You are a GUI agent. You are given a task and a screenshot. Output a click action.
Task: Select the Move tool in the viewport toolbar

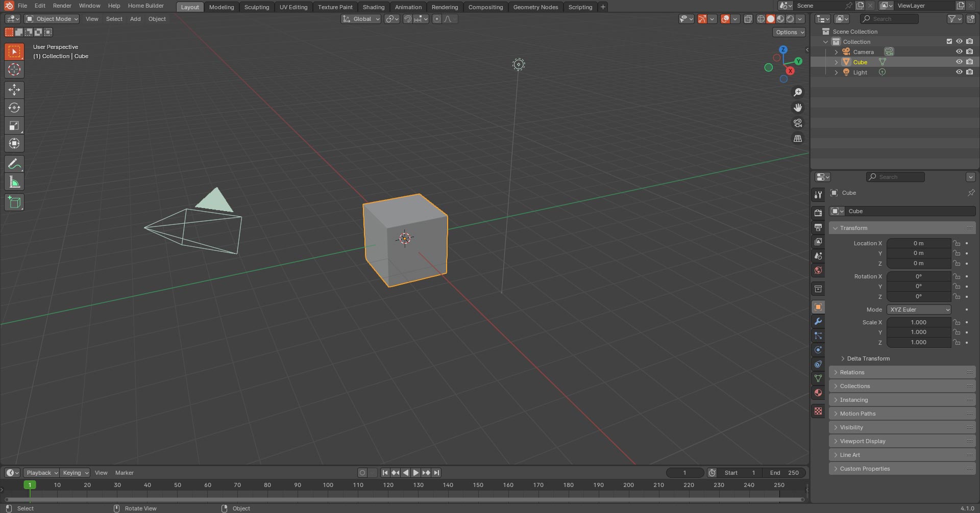click(14, 90)
